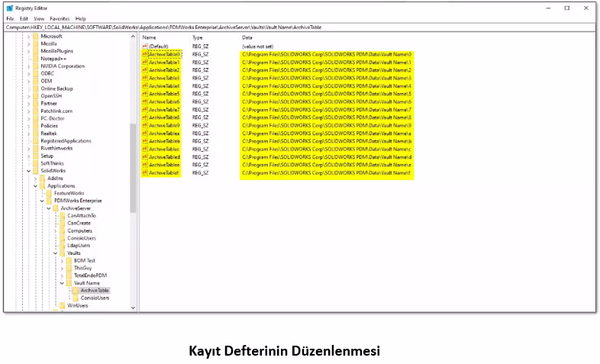Viewport: 600px width, 364px height.
Task: Select the ODBC folder icon
Action: (36, 73)
